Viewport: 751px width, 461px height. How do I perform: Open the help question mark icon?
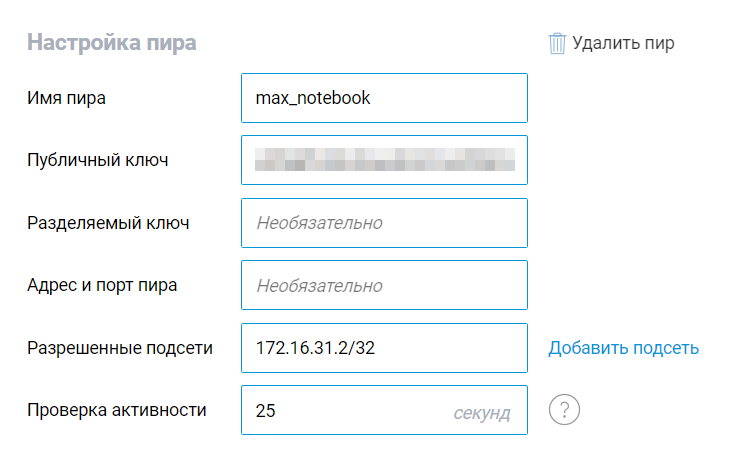pyautogui.click(x=564, y=410)
